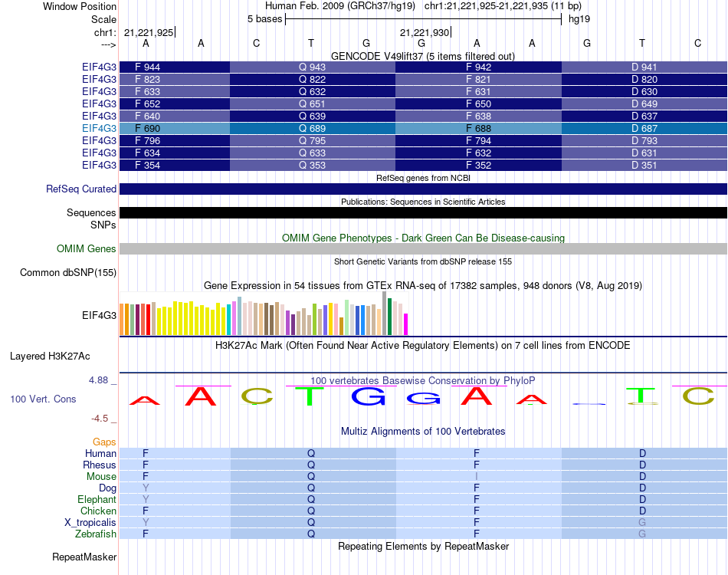Click the gray OMIM Genes bar
Screen dimensions: 728x575
click(424, 248)
